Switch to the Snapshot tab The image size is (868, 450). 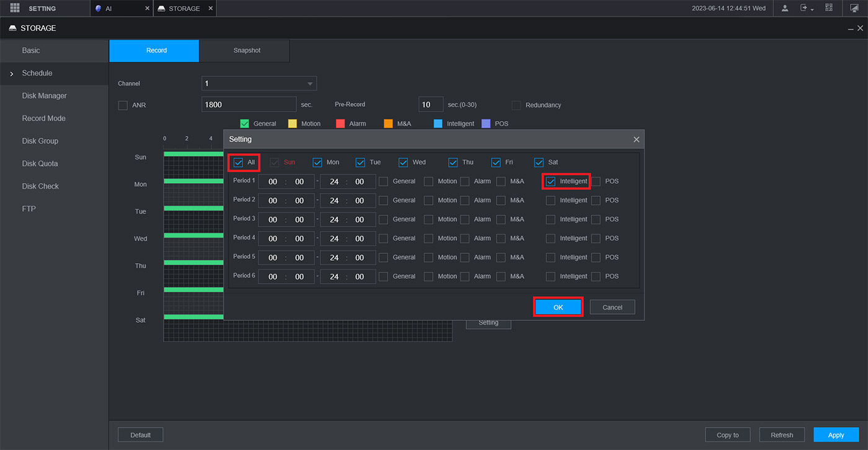point(247,50)
